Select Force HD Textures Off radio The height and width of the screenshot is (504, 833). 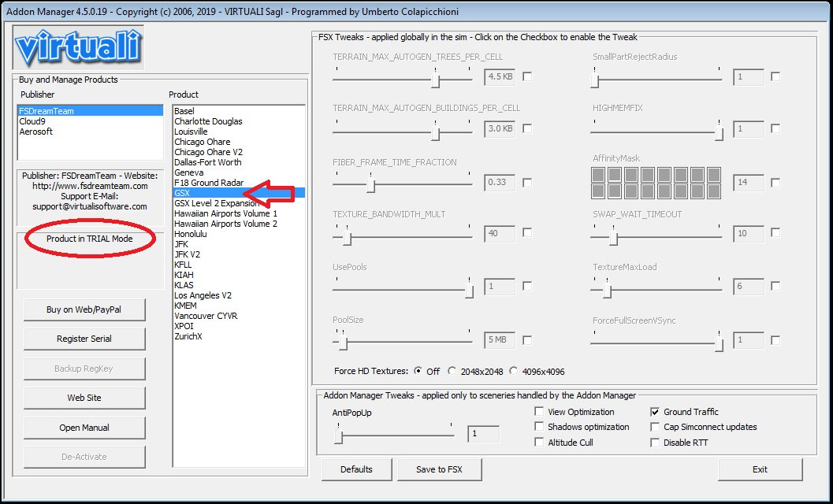pyautogui.click(x=418, y=371)
